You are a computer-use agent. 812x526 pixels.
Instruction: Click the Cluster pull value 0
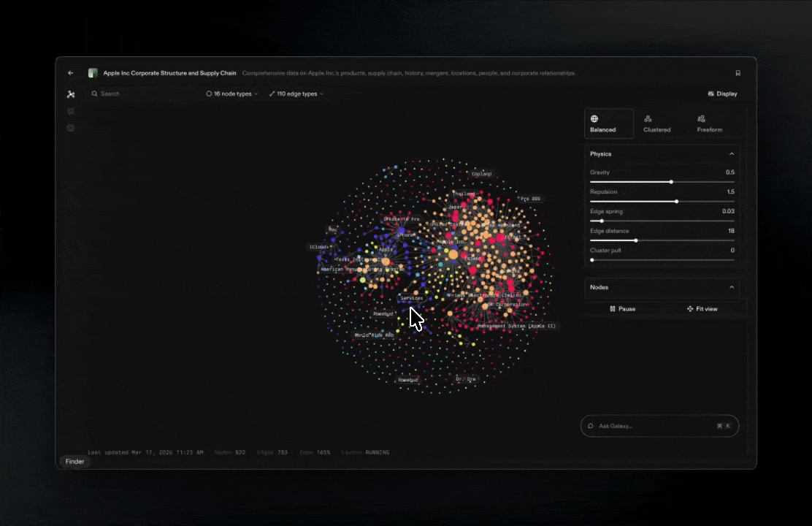pos(732,251)
